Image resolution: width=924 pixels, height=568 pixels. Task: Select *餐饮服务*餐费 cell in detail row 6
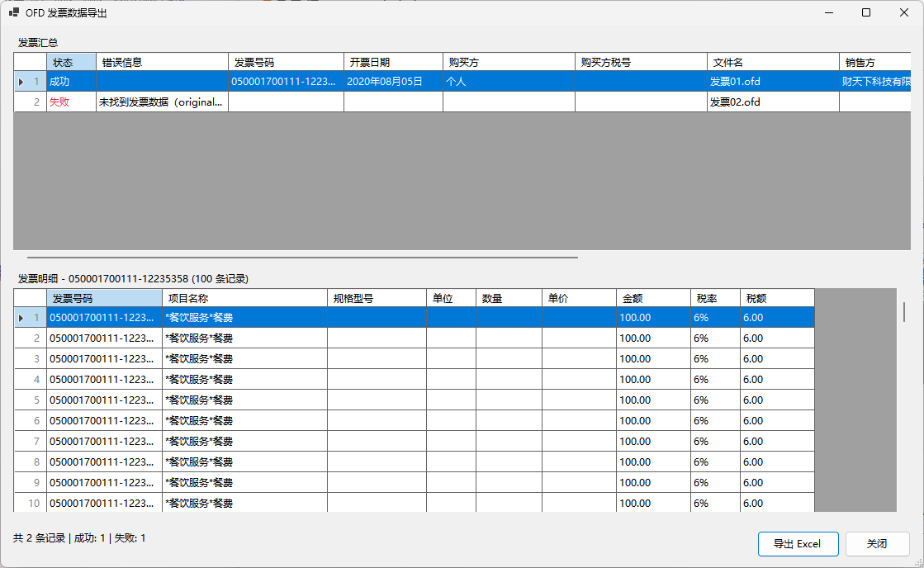(x=244, y=421)
